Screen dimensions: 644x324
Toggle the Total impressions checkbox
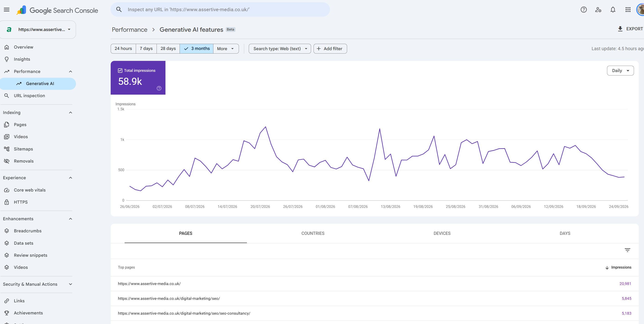120,70
